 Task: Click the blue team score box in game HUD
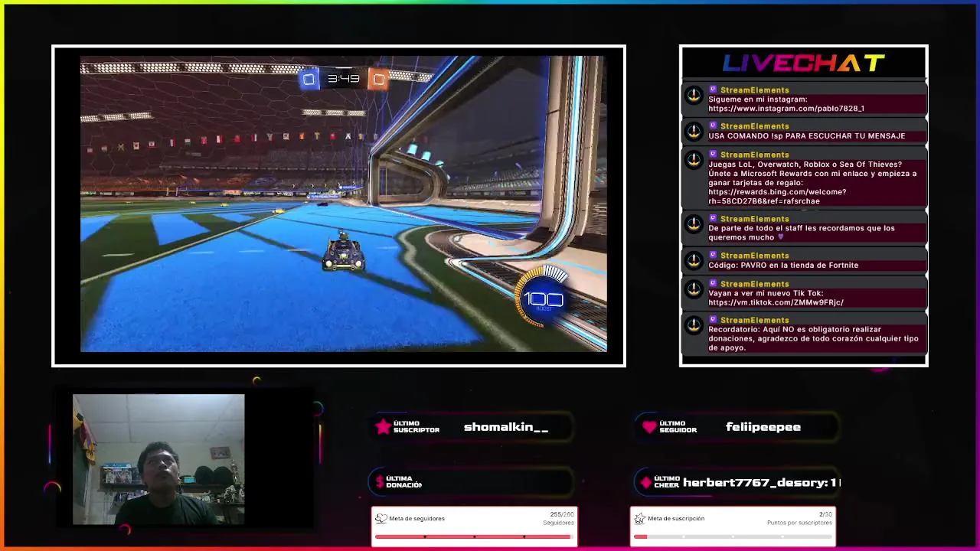click(309, 79)
